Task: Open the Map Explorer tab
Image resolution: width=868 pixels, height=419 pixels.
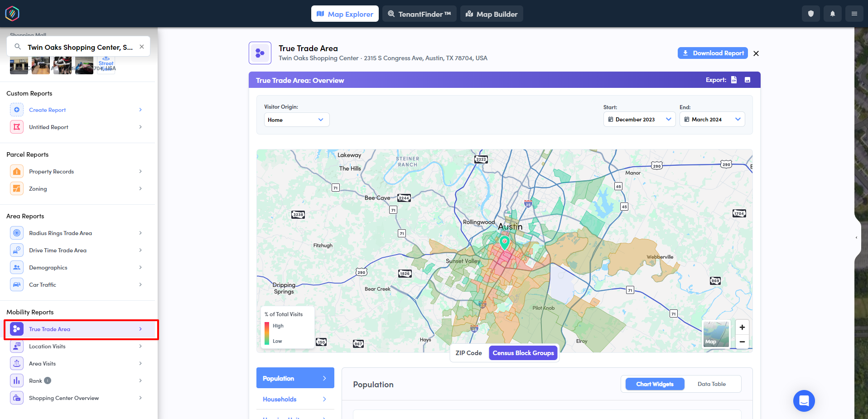Action: click(345, 14)
